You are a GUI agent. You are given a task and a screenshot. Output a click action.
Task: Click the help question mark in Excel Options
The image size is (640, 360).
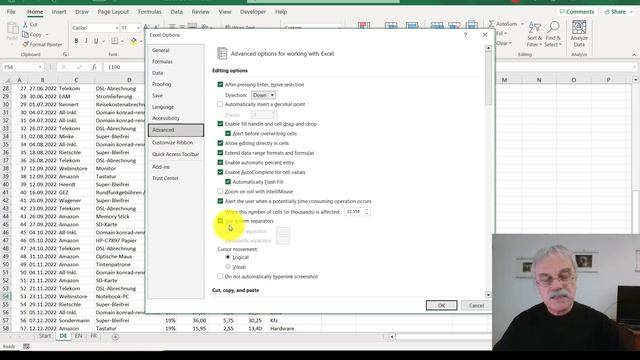click(465, 35)
